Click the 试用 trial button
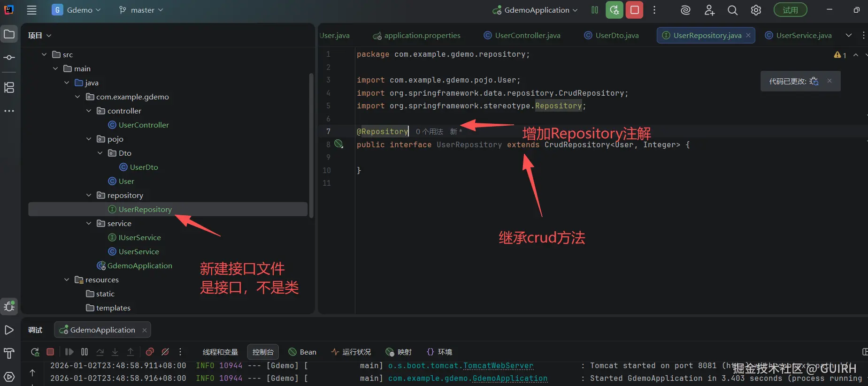This screenshot has width=868, height=386. pos(790,10)
